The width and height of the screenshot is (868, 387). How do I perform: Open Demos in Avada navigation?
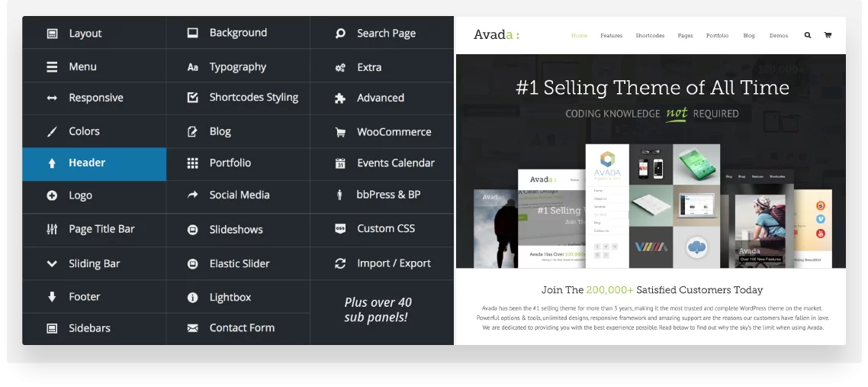778,35
